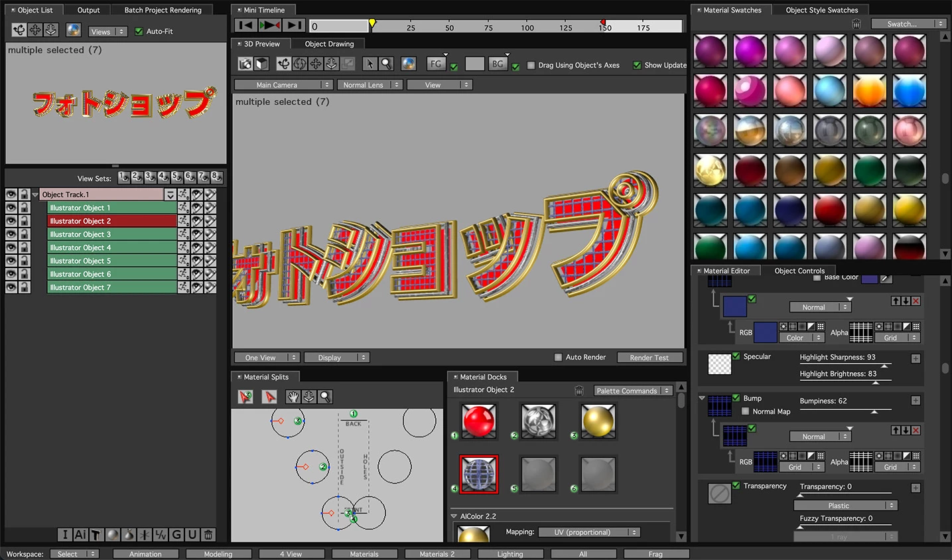This screenshot has width=952, height=560.
Task: Click the FG foreground button
Action: click(x=436, y=64)
